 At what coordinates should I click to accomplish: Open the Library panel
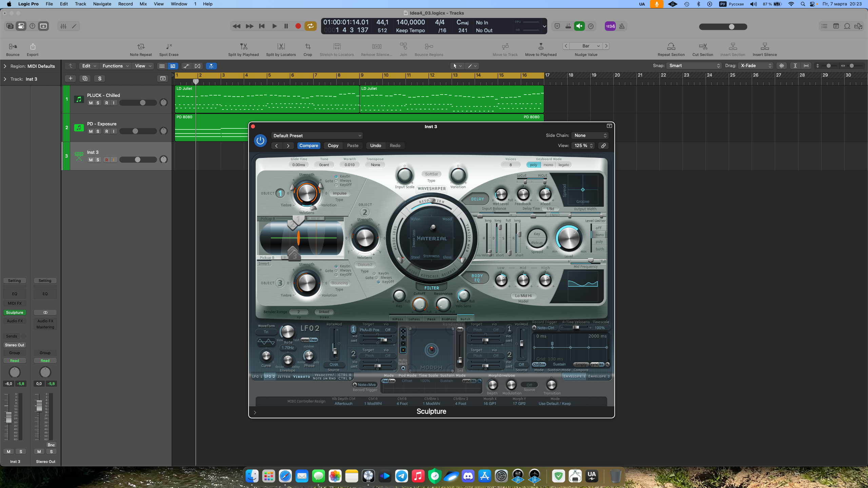click(x=10, y=26)
